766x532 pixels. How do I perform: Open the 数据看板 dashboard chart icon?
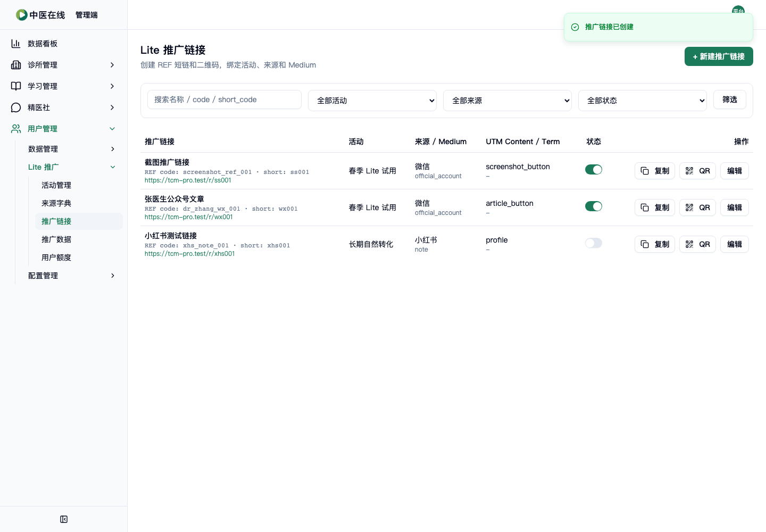(x=16, y=44)
